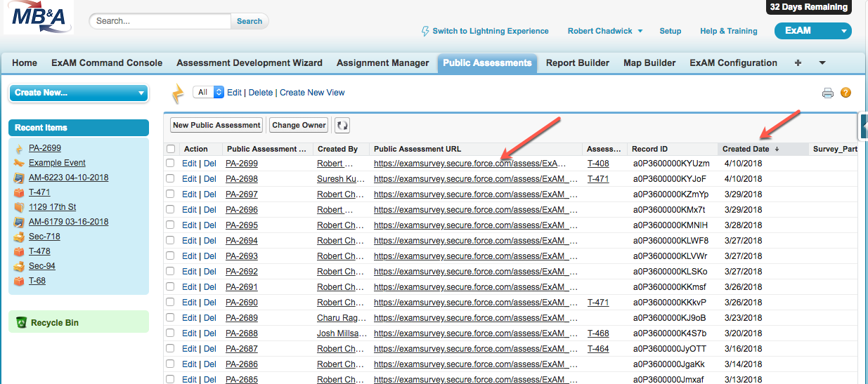868x384 pixels.
Task: Click icon beside AM-6179 03-16-2018
Action: tap(19, 222)
